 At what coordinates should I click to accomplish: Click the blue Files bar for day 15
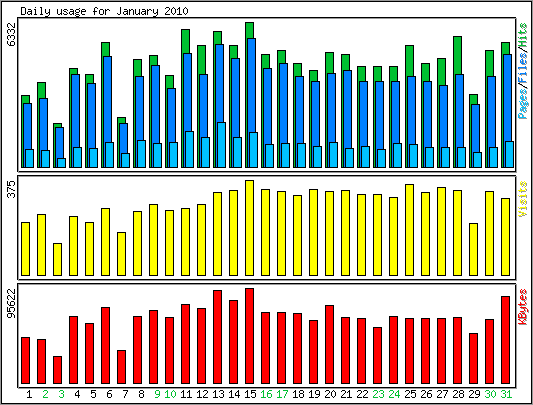252,85
